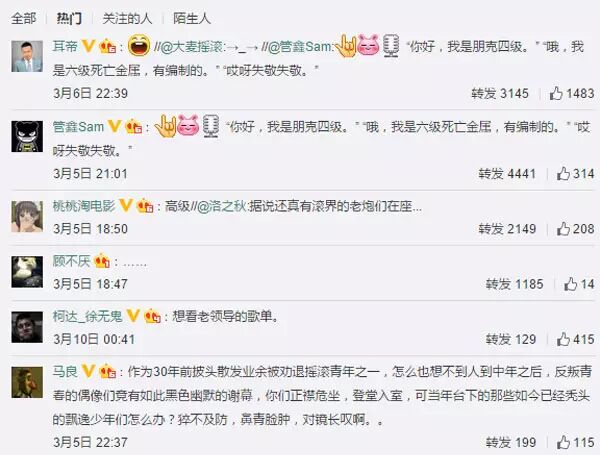Open 马良's username profile link
Screen dimensions: 600x455
65,372
